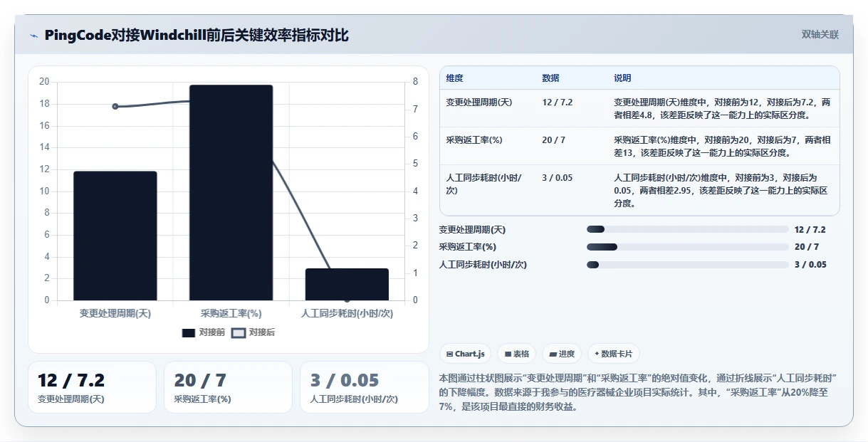The image size is (868, 442).
Task: Toggle the 对接后 legend entry
Action: pyautogui.click(x=253, y=332)
